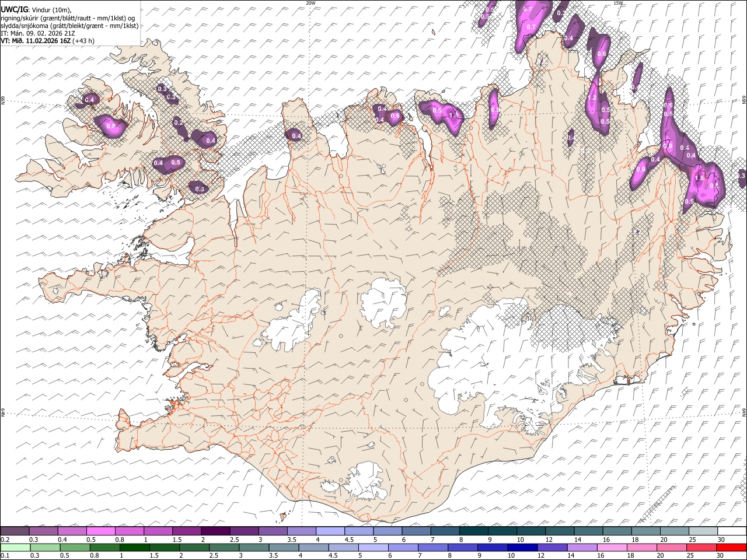Click the '1.5' label under purple scale
The height and width of the screenshot is (560, 747).
176,540
